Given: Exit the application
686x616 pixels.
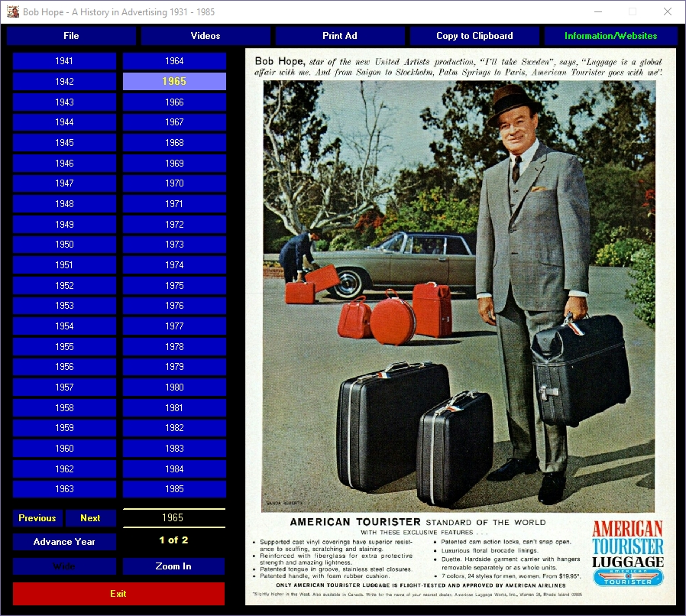Looking at the screenshot, I should tap(118, 594).
